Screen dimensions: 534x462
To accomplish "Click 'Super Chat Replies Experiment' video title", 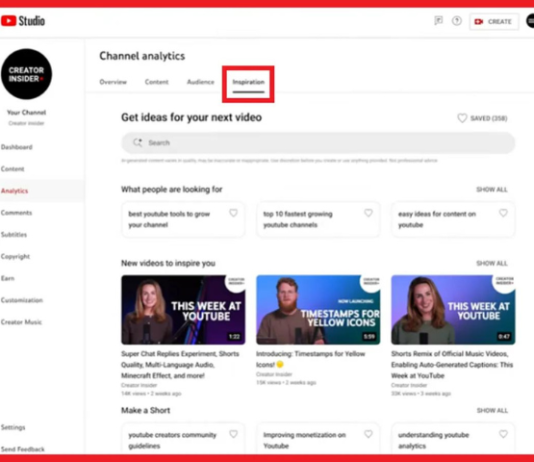I will 180,365.
